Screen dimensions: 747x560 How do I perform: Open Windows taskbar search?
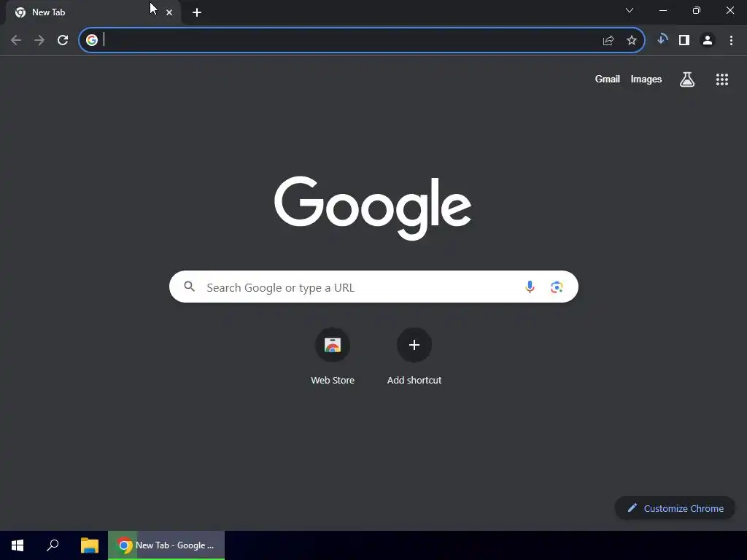53,545
